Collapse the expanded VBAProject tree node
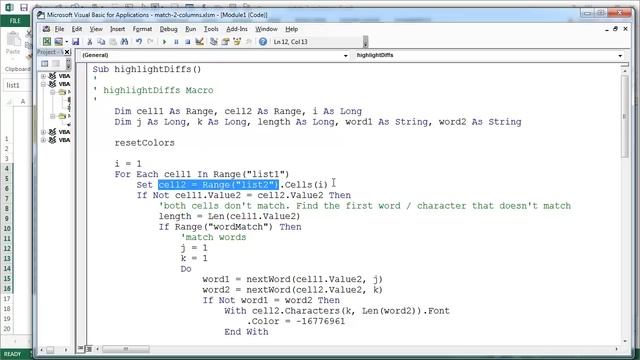Viewport: 640px width, 360px height. [x=43, y=84]
